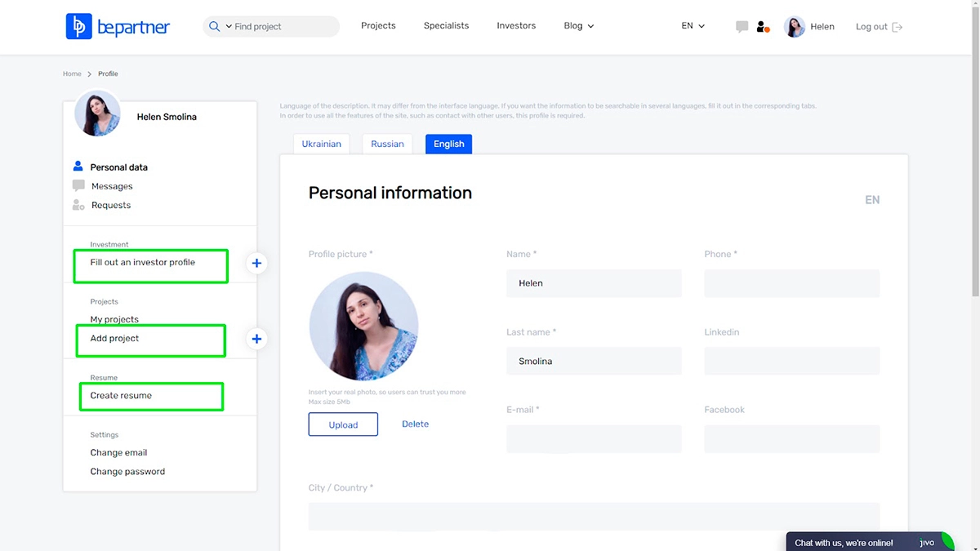Open the EN language selector
980x551 pixels.
[693, 26]
